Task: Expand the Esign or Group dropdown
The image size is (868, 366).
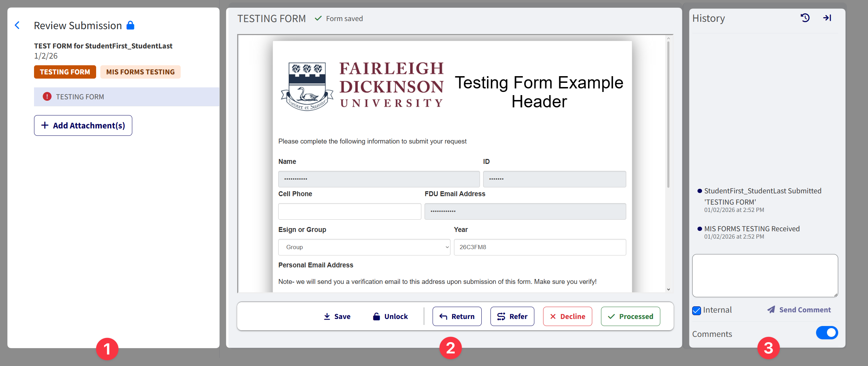Action: 364,247
